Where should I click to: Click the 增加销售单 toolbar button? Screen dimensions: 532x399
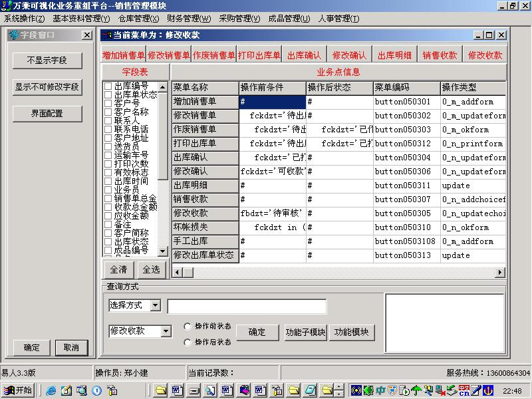[123, 55]
